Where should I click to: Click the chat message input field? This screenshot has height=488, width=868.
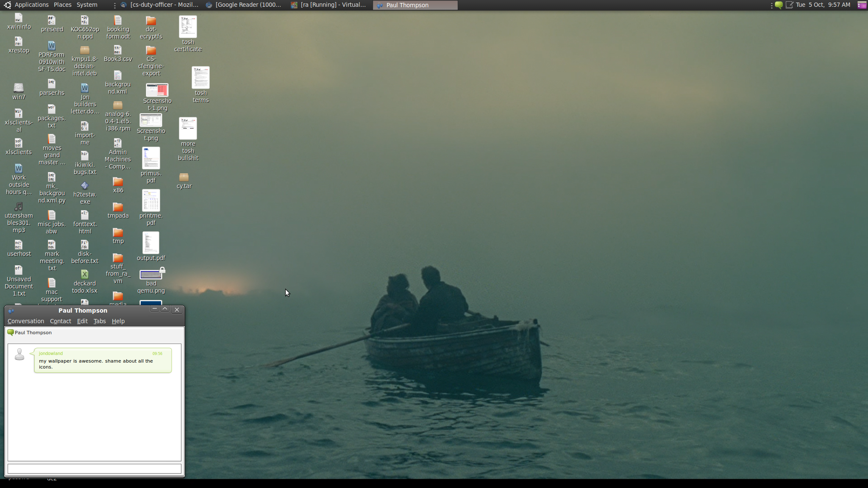(x=95, y=469)
